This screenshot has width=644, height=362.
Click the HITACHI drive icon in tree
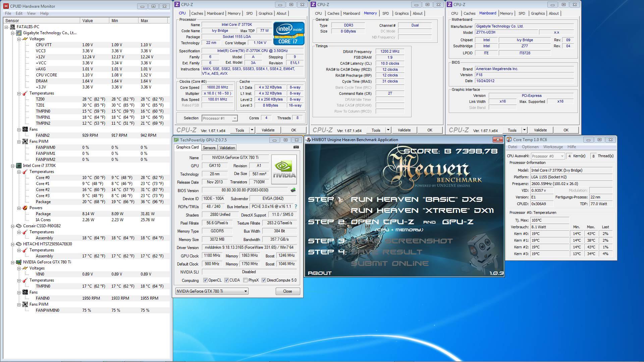click(19, 244)
